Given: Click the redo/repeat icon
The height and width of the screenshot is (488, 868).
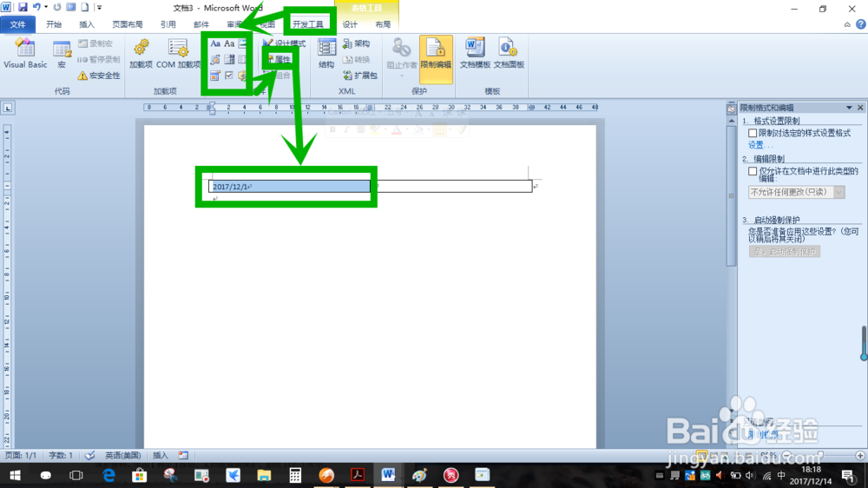Looking at the screenshot, I should pos(57,7).
